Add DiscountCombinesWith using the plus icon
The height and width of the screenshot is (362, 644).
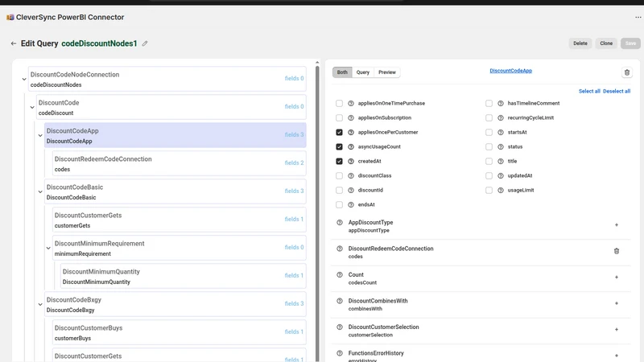pos(617,303)
